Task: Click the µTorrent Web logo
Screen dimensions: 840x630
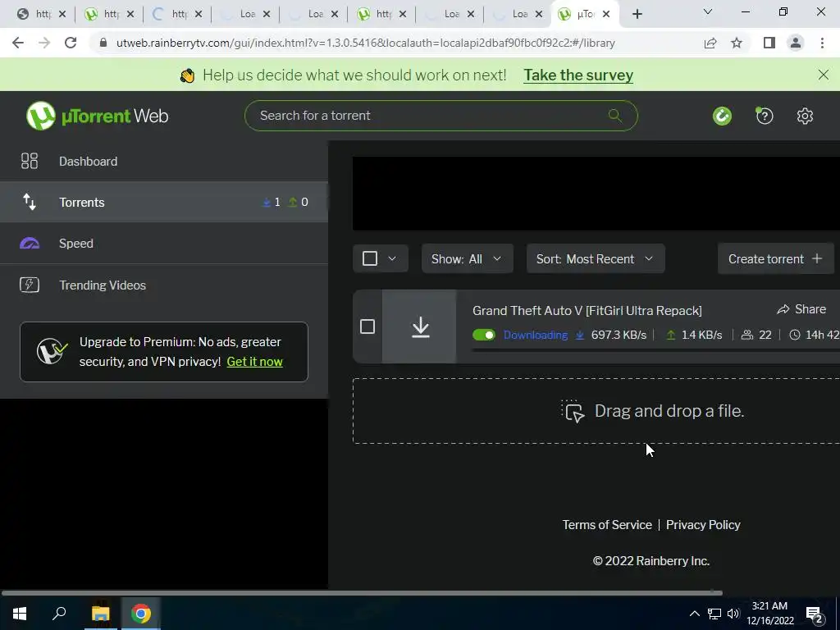Action: click(97, 116)
